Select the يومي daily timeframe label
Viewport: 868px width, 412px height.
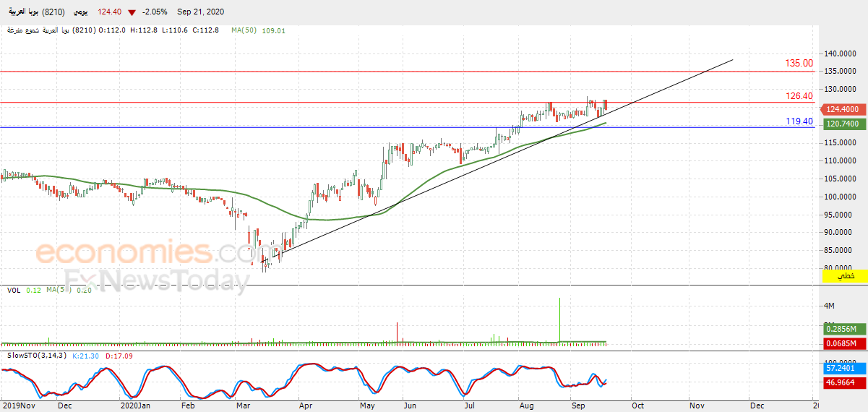point(81,12)
